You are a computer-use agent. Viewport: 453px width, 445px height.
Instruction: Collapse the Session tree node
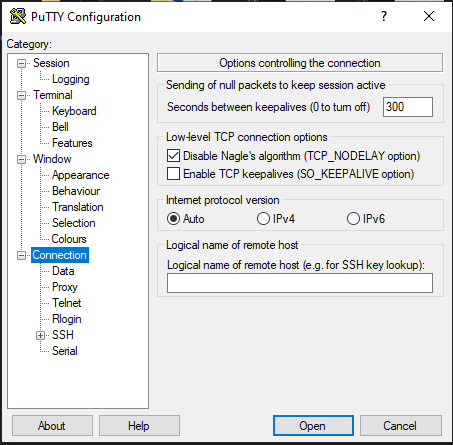tap(21, 63)
